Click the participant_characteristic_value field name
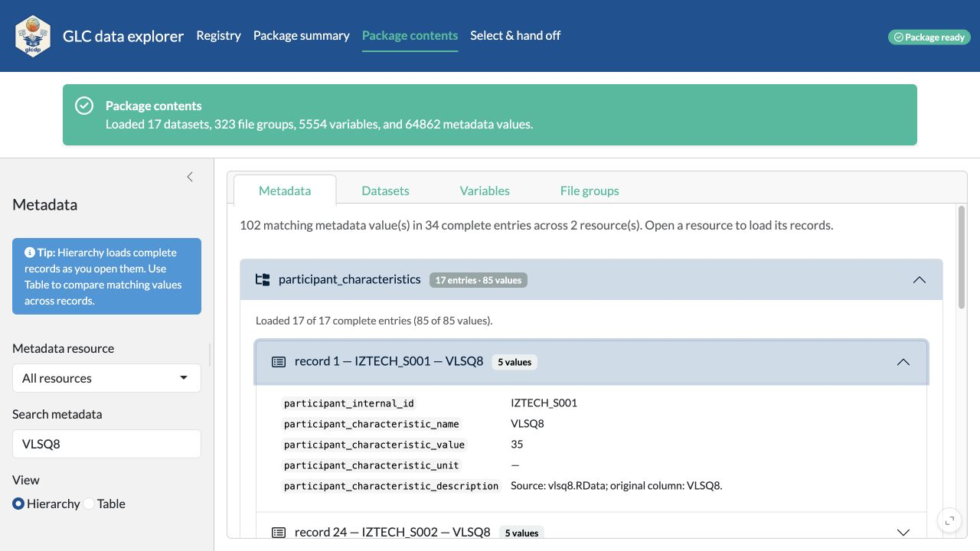The height and width of the screenshot is (551, 980). click(374, 445)
